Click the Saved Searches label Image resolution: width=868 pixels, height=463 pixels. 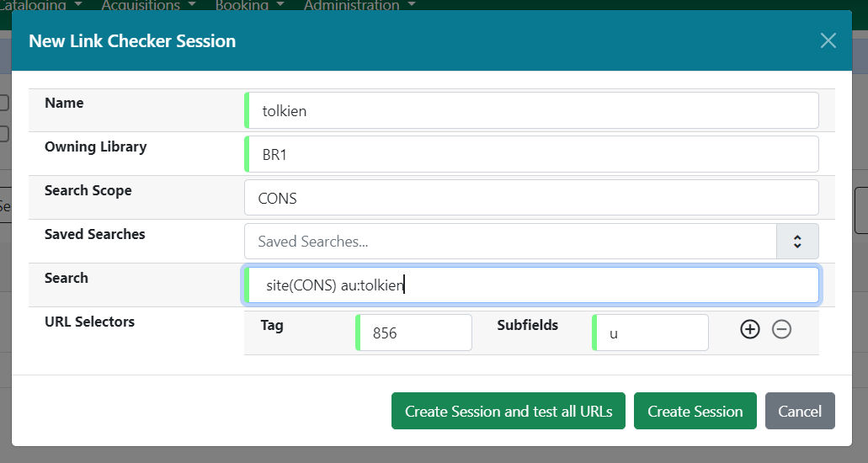pos(94,234)
